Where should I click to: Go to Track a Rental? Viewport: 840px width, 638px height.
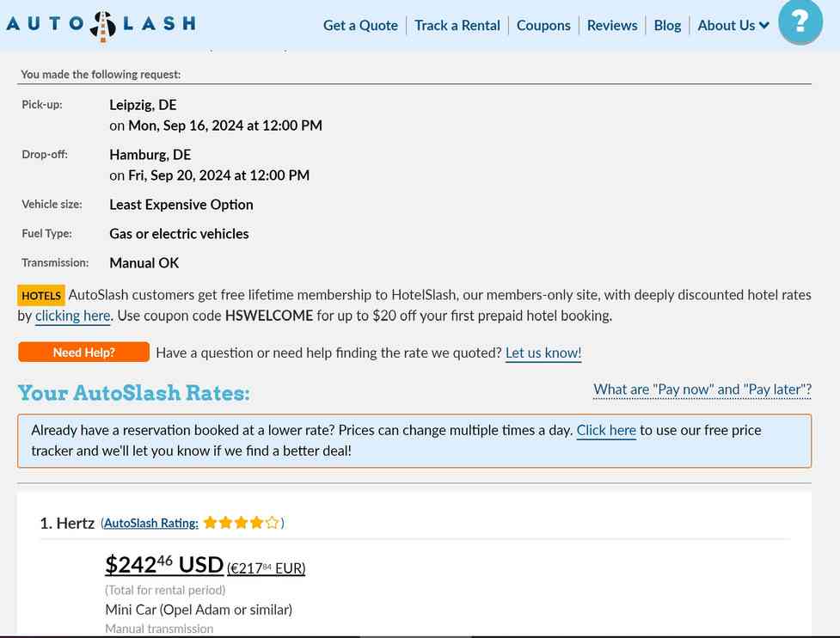(x=457, y=25)
